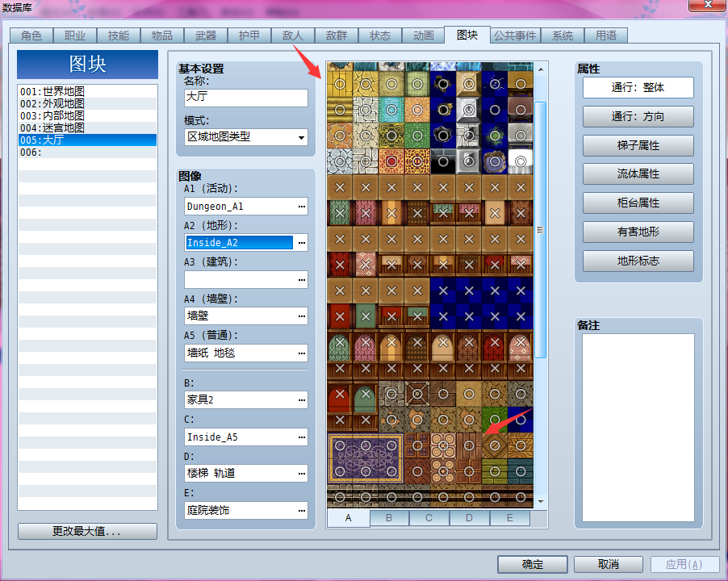
Task: Click 更改最大值... button
Action: tap(87, 531)
